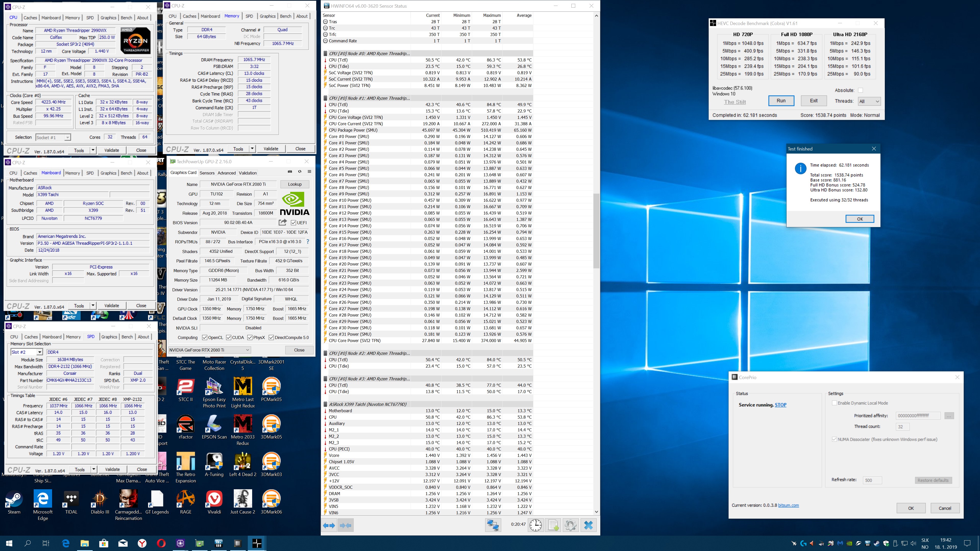Click the Refresh rate field in CorePrio
This screenshot has height=551, width=980.
872,480
